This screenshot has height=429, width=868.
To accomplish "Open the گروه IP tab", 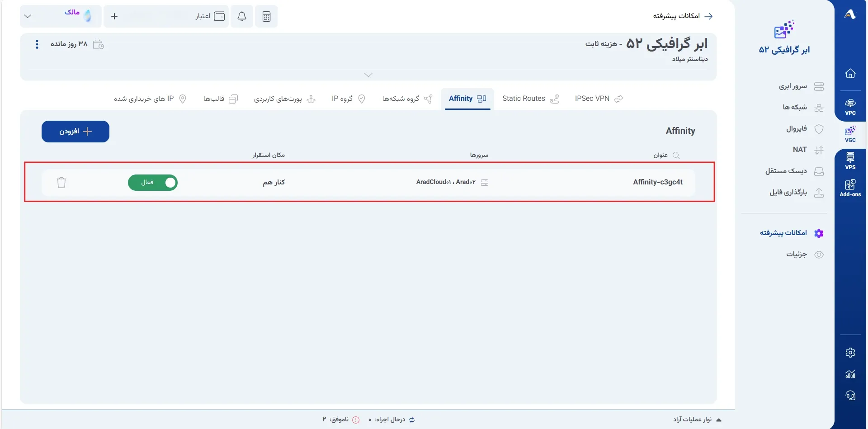I will pos(349,99).
